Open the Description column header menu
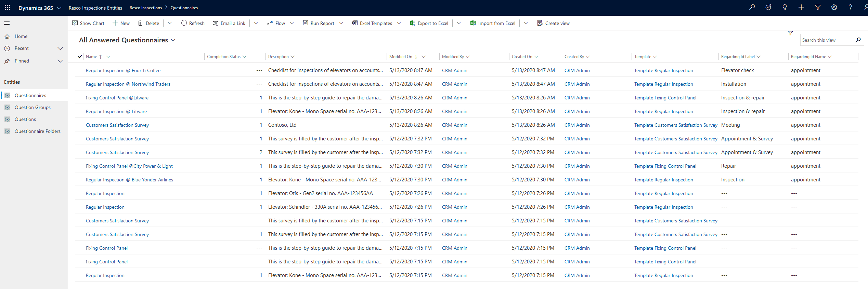 tap(293, 57)
